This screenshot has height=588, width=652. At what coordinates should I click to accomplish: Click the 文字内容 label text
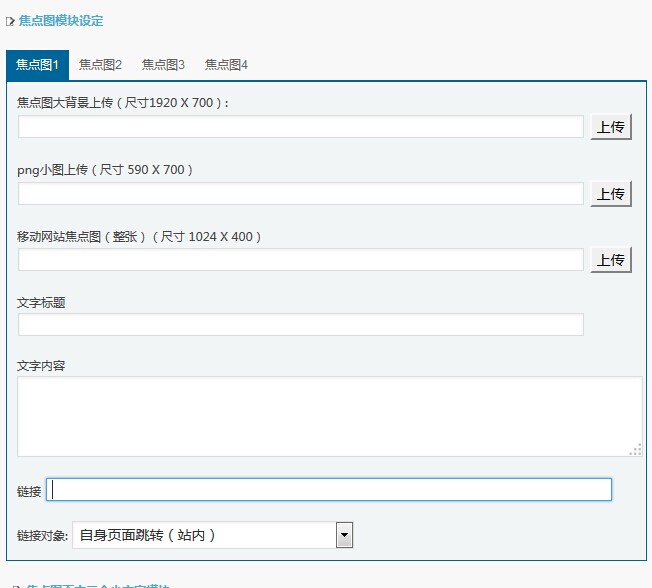pyautogui.click(x=41, y=366)
